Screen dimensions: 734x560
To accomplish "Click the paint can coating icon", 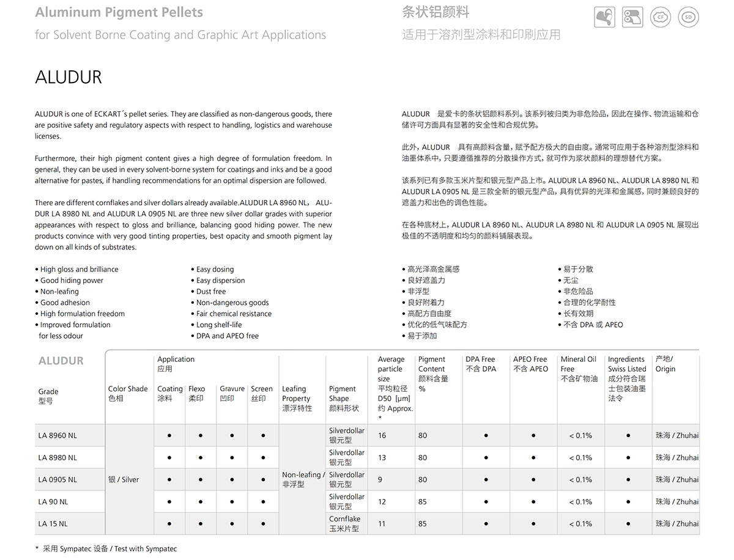I will (x=604, y=17).
